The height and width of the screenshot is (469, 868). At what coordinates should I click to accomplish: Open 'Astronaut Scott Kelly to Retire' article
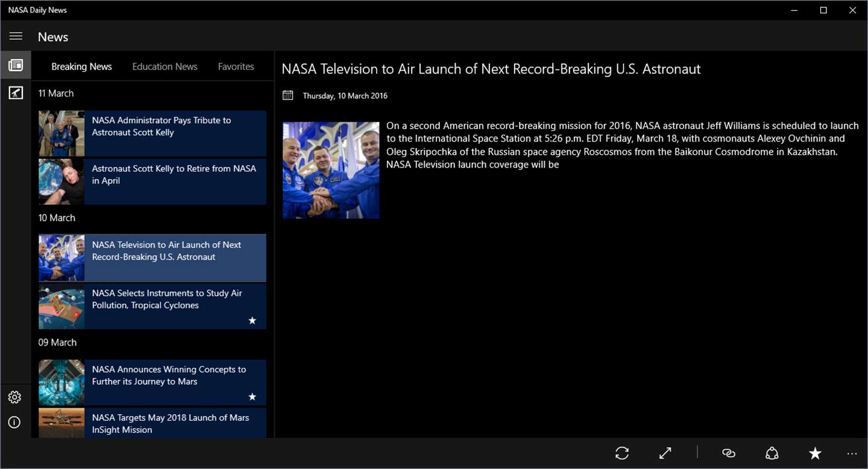(x=153, y=181)
